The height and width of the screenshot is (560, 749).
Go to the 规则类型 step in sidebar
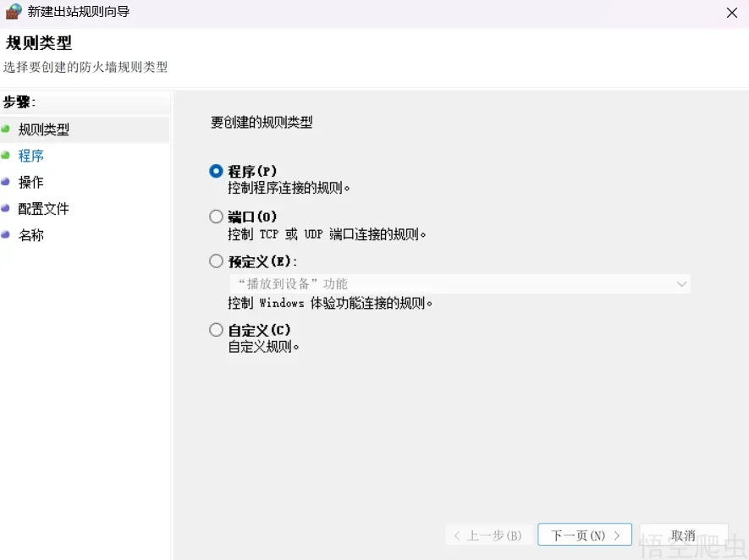click(x=44, y=129)
